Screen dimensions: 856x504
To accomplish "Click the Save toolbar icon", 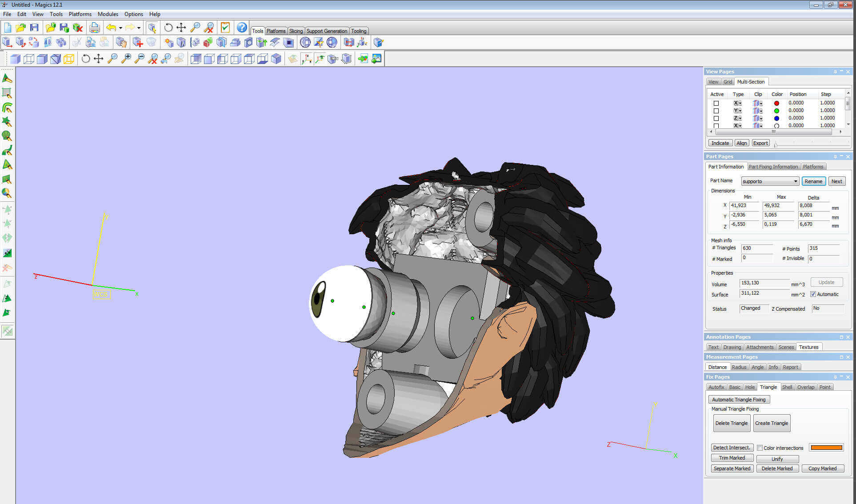I will 35,27.
